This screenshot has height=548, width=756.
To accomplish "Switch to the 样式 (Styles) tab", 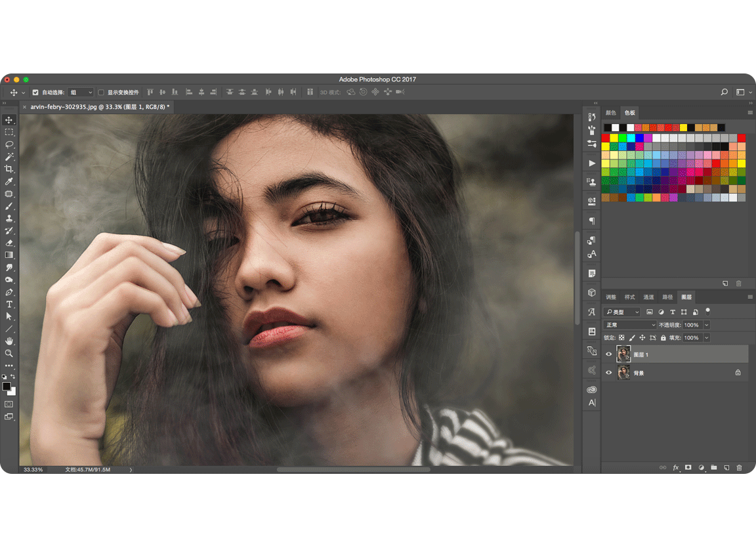I will click(630, 297).
